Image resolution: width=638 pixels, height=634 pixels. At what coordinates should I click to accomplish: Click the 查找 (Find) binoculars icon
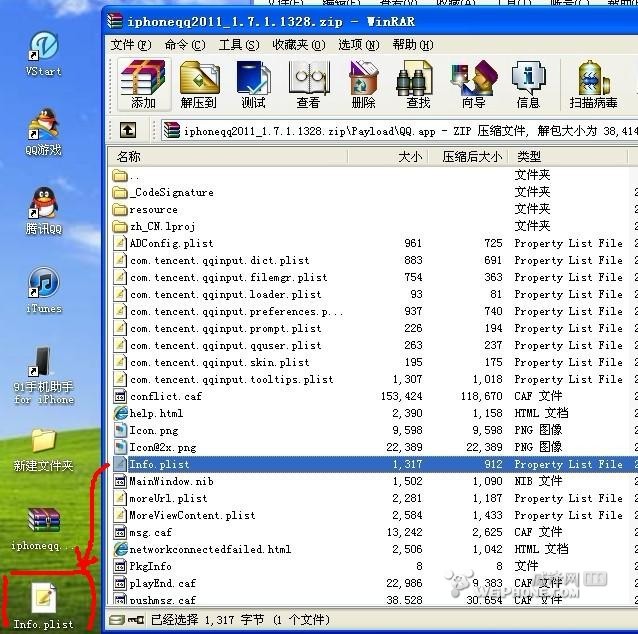pos(418,85)
